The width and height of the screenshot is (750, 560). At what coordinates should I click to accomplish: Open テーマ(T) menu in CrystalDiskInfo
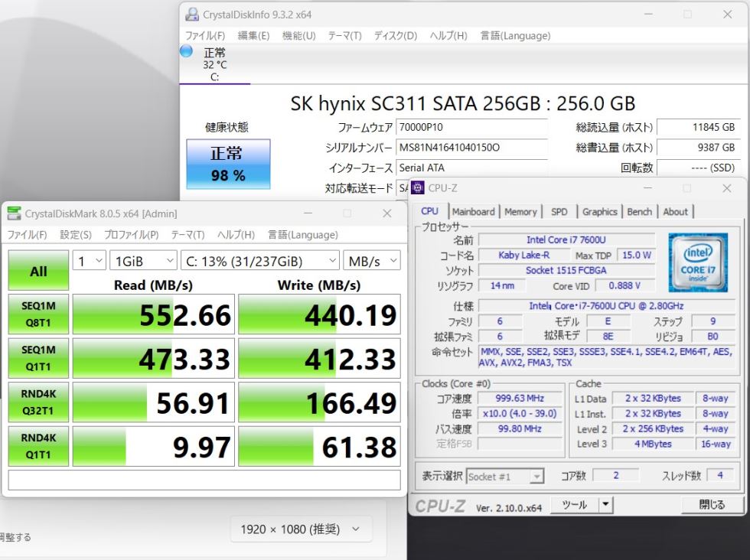pyautogui.click(x=344, y=36)
